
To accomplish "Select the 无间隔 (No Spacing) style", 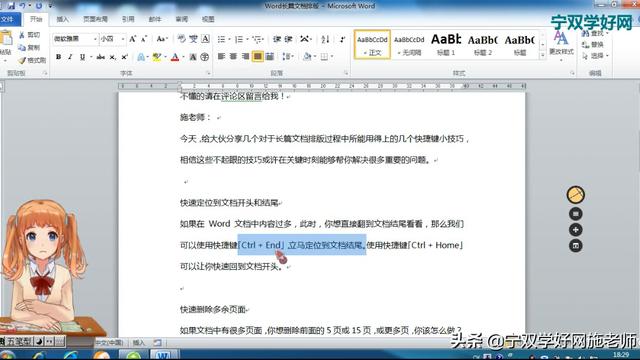I will coord(409,44).
